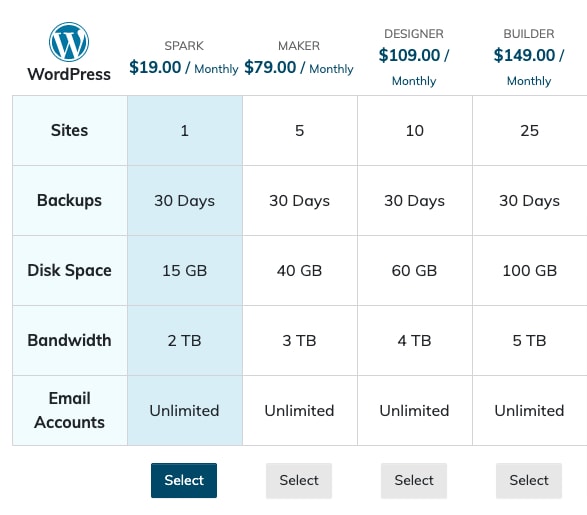Click the $79.00 Monthly price
This screenshot has height=515, width=587.
[x=299, y=68]
